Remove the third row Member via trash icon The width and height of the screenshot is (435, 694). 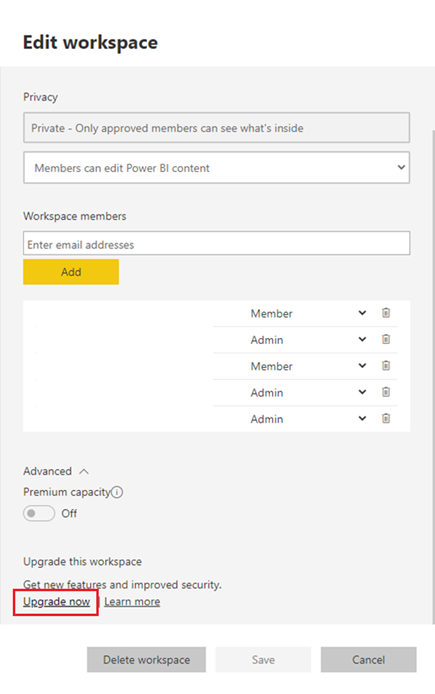pos(386,366)
